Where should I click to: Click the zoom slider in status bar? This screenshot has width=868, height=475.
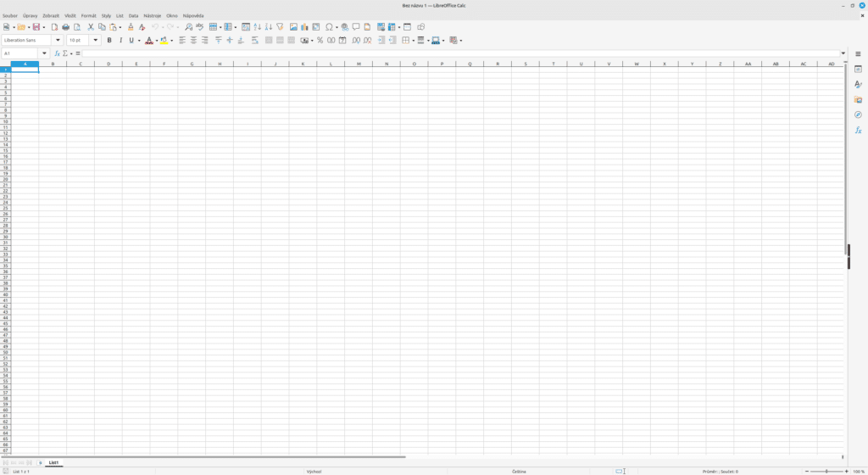pos(826,471)
